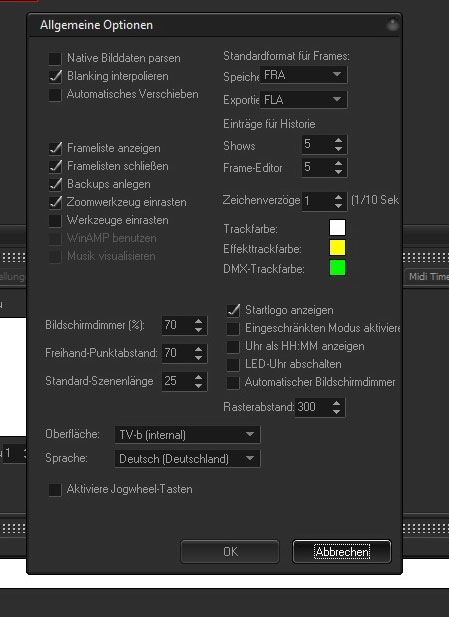
Task: Enable LED-Uhr abschalten option
Action: tap(233, 364)
